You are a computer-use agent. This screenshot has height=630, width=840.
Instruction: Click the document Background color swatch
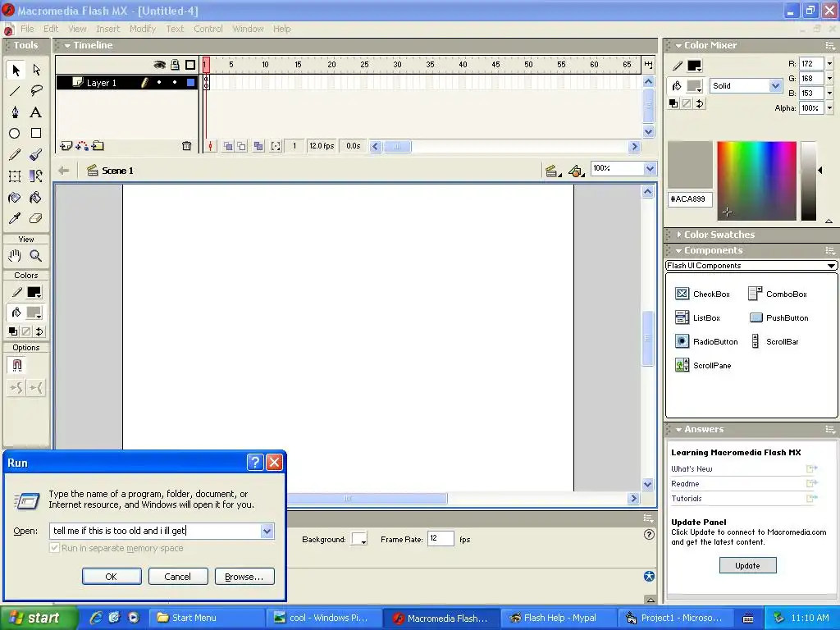point(359,539)
